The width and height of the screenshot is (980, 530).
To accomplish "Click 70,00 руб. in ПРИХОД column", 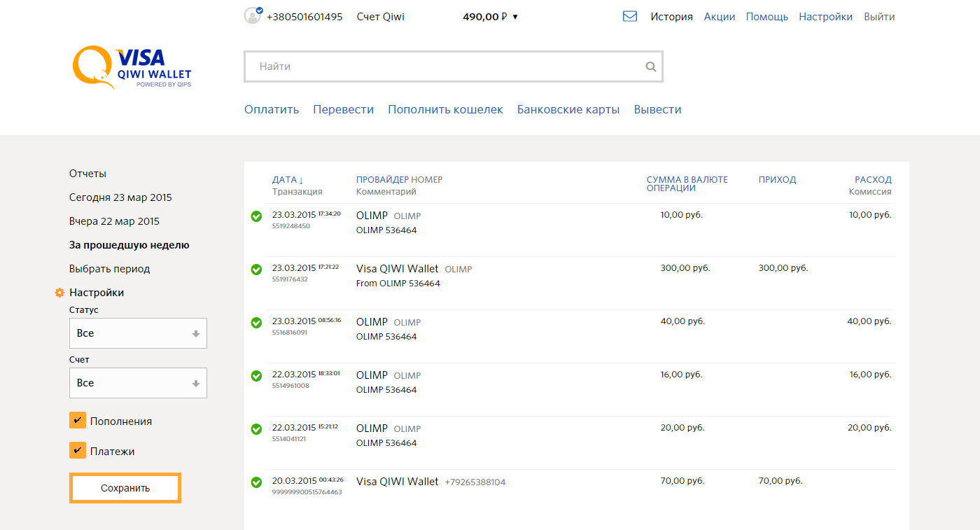I will (780, 481).
